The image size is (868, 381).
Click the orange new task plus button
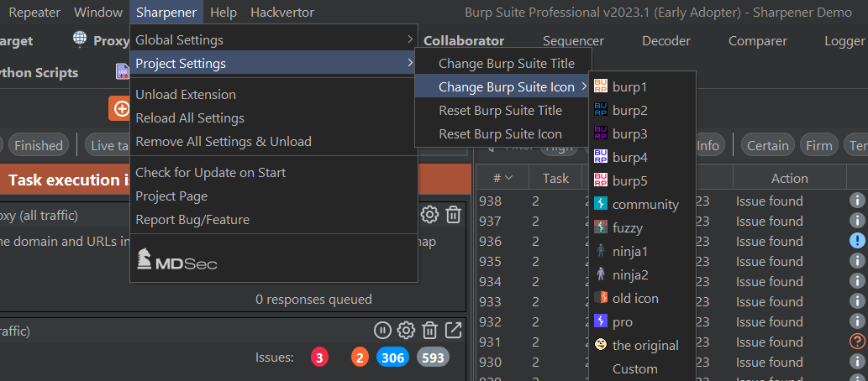[x=120, y=108]
